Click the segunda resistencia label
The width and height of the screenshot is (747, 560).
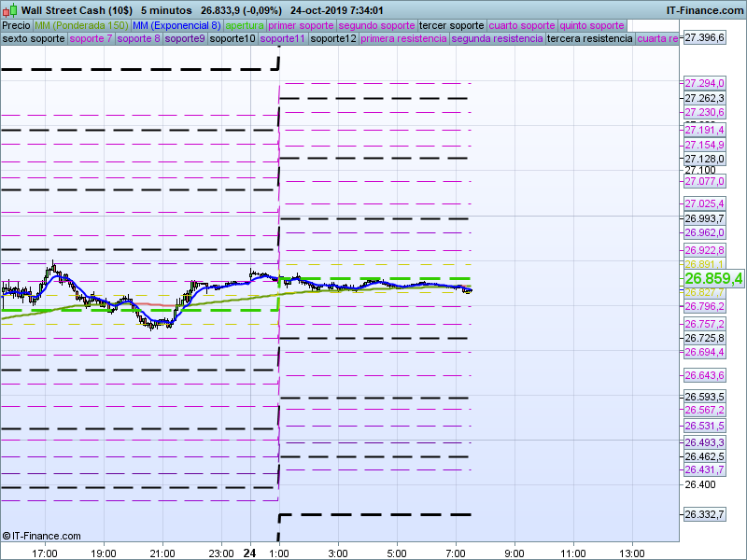[497, 39]
